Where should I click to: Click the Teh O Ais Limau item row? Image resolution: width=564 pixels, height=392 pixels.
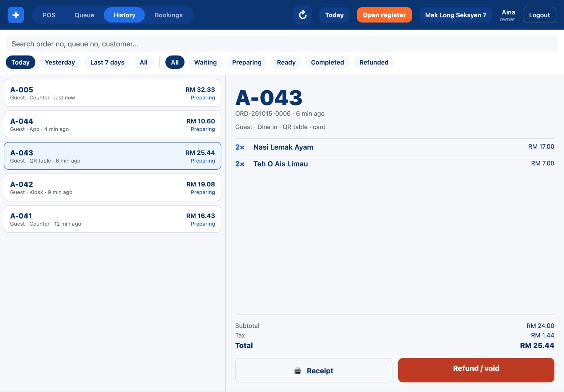(394, 164)
